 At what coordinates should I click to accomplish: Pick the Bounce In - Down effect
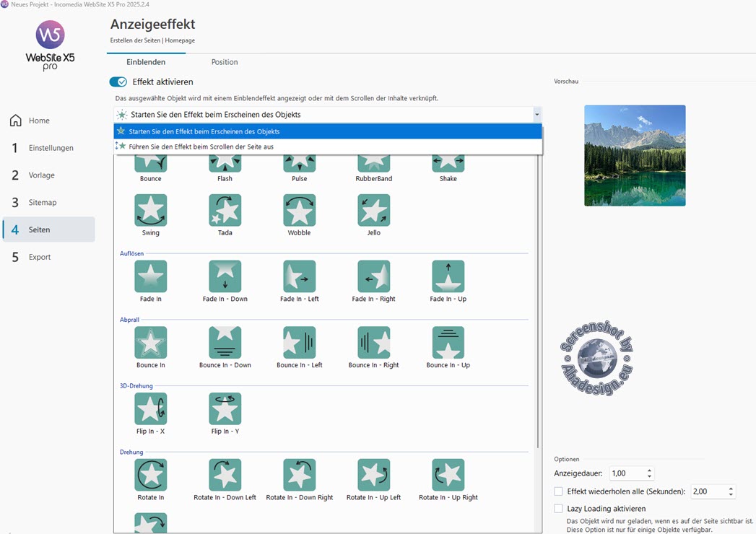point(225,343)
